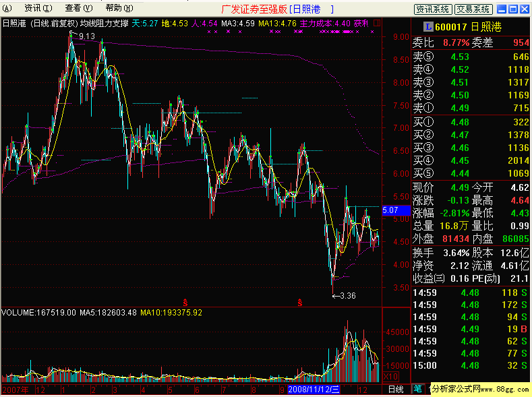Click the red S marker below September candles
Image resolution: width=532 pixels, height=397 pixels.
[299, 302]
